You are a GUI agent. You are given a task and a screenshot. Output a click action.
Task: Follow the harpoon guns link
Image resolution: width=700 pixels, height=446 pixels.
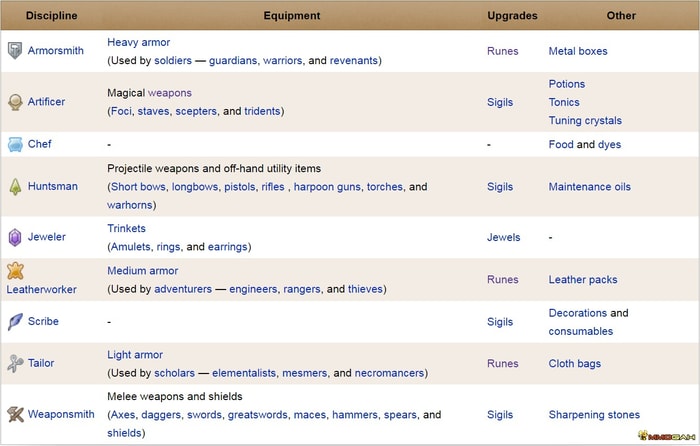[327, 187]
